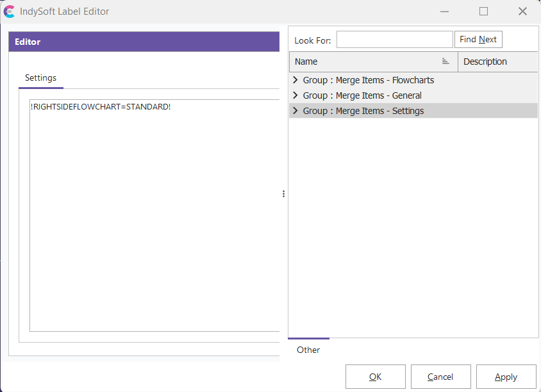Expand the Merge Items - General group
541x392 pixels.
pyautogui.click(x=295, y=95)
